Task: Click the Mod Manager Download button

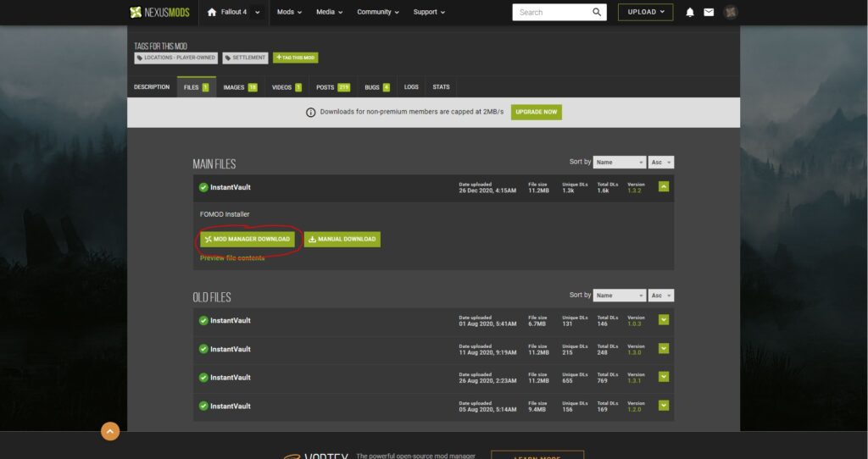Action: [x=247, y=240]
